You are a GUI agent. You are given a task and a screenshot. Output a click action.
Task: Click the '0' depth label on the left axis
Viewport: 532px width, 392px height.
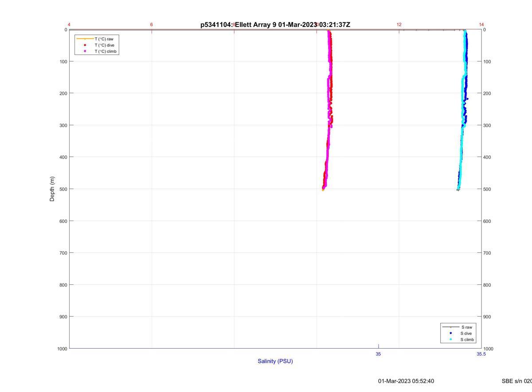point(66,30)
